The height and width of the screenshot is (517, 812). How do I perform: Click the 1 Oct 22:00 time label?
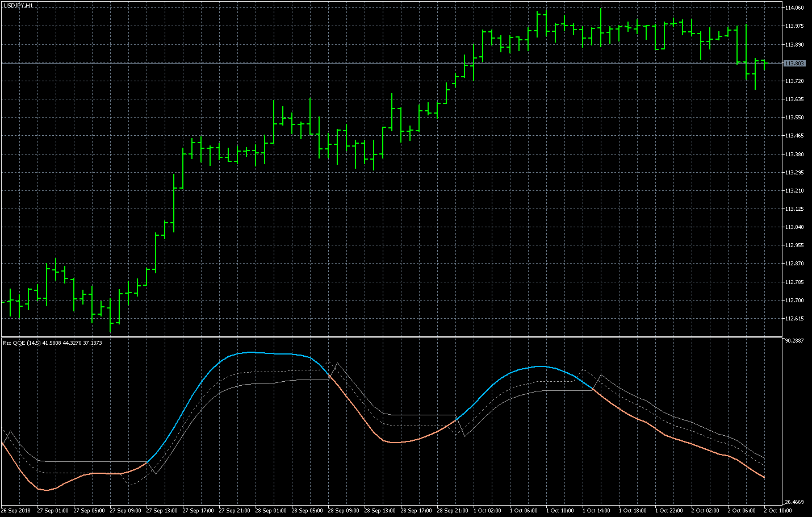coord(669,511)
